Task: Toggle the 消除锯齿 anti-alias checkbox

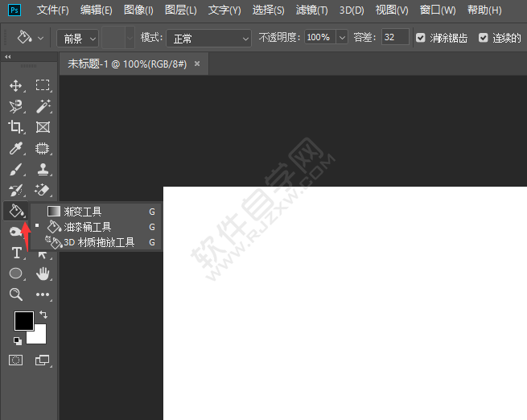Action: pyautogui.click(x=421, y=38)
